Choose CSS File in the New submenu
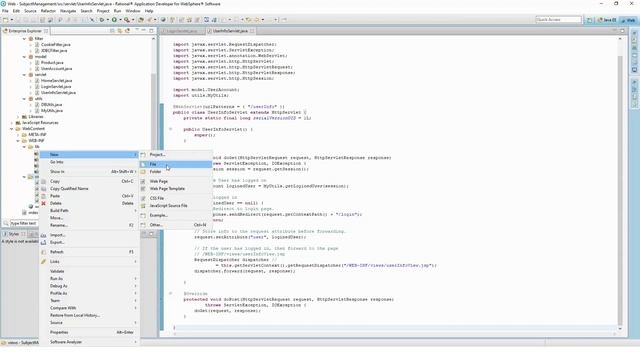Screen dimensions: 640x360 (x=176, y=198)
